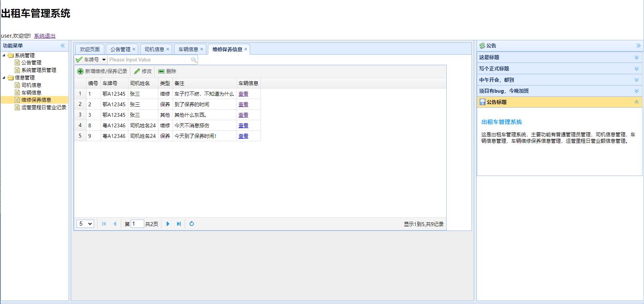Click the 出租车管理系统 announcement heading

502,122
